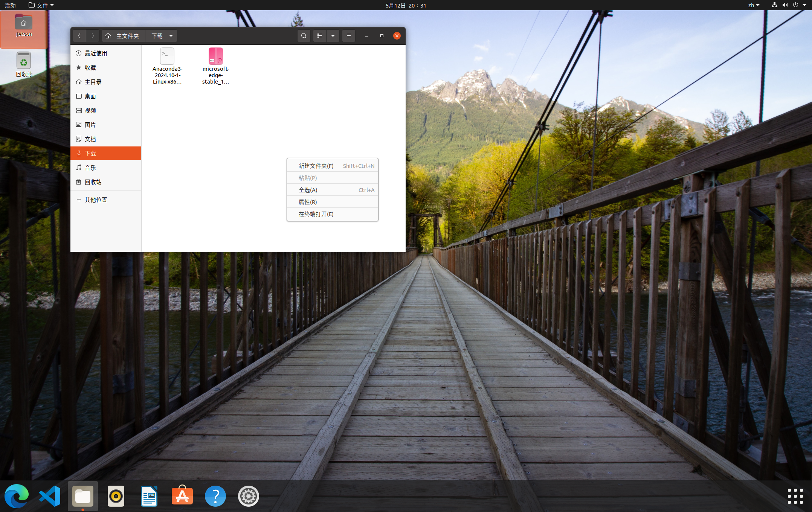
Task: Select the microsoft-edge-stable deb package
Action: point(216,66)
